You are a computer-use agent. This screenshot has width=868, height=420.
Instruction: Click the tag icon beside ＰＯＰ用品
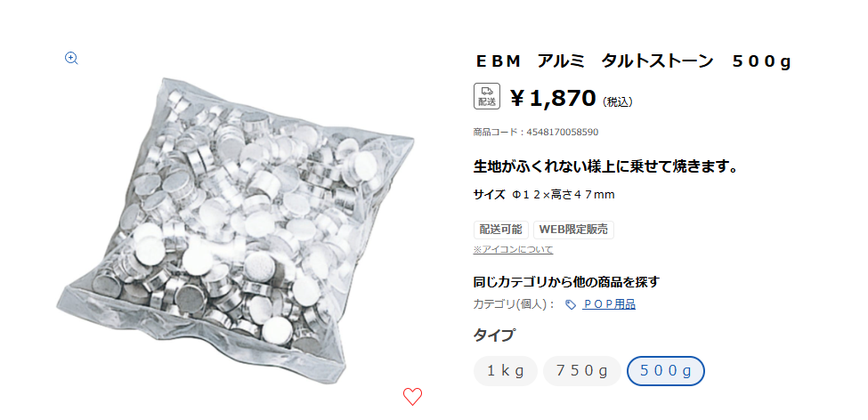click(x=570, y=304)
